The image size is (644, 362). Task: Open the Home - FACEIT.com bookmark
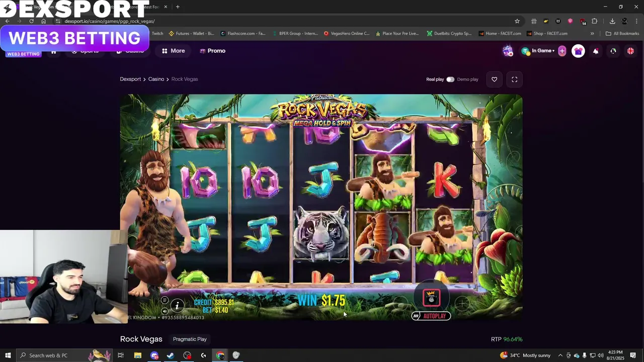click(500, 34)
